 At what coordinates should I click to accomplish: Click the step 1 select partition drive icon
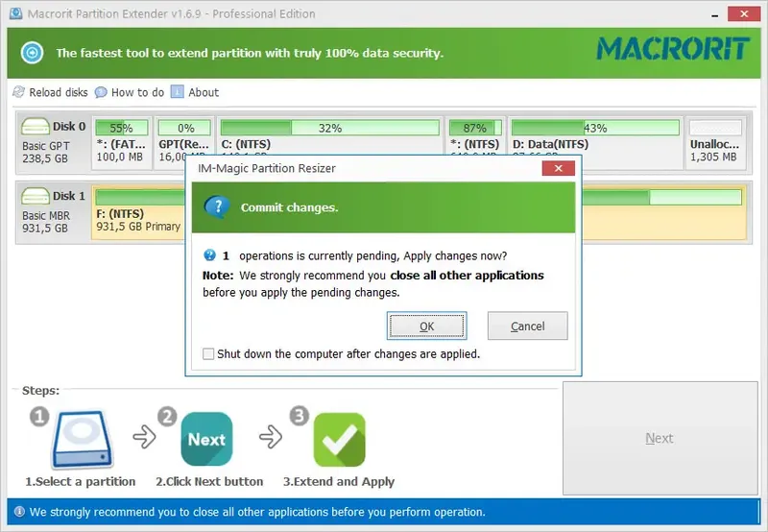83,440
